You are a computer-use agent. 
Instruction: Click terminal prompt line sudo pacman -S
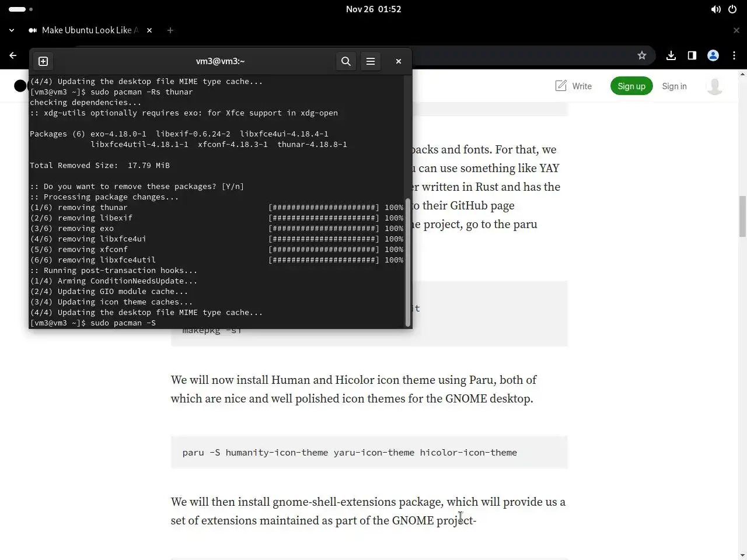(93, 323)
